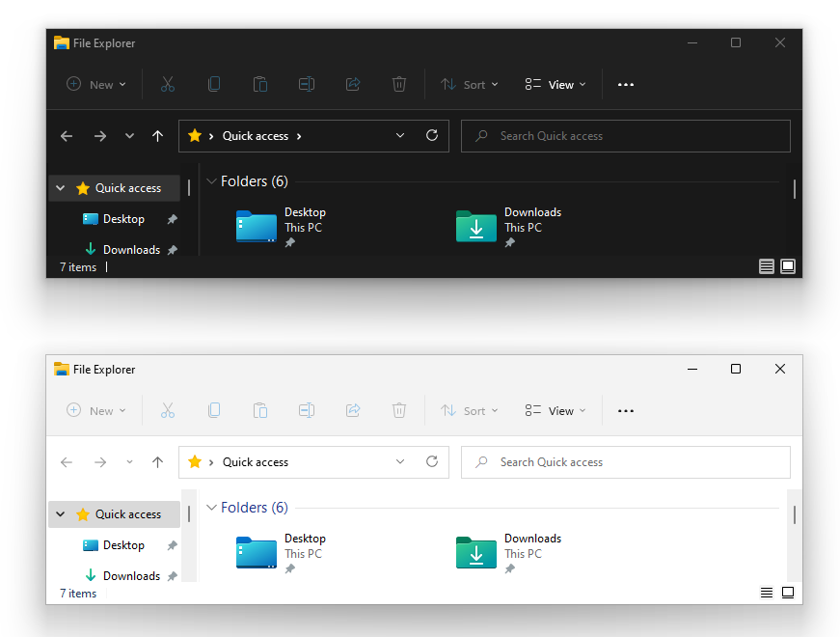Select the Rename icon in the toolbar

tap(307, 84)
